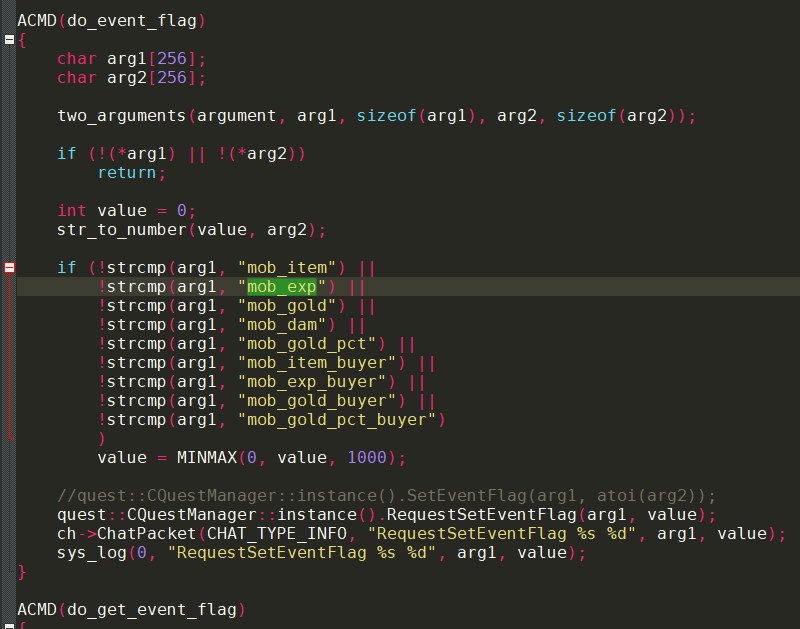The height and width of the screenshot is (629, 800).
Task: Click the 'char arg2[256];' declaration
Action: pos(132,78)
